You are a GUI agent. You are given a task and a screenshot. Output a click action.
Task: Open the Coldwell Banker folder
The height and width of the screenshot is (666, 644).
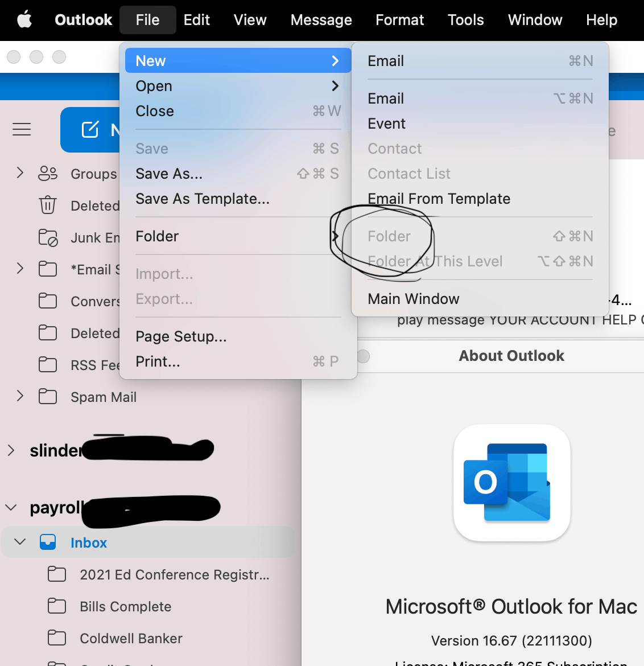[131, 638]
